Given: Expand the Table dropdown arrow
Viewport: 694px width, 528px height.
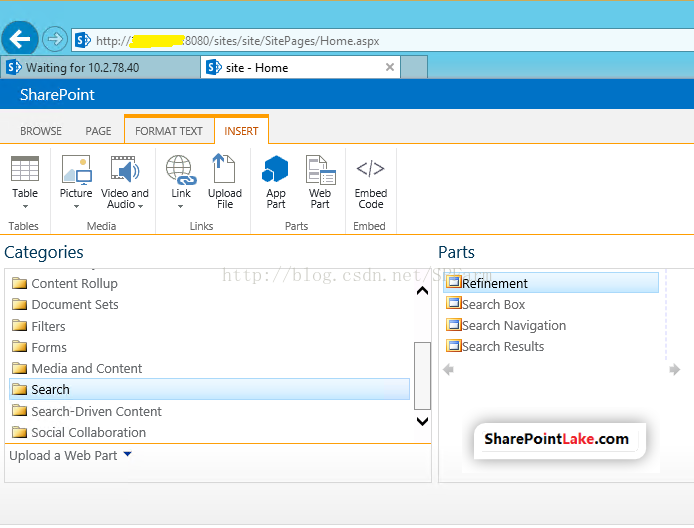Looking at the screenshot, I should [x=25, y=206].
